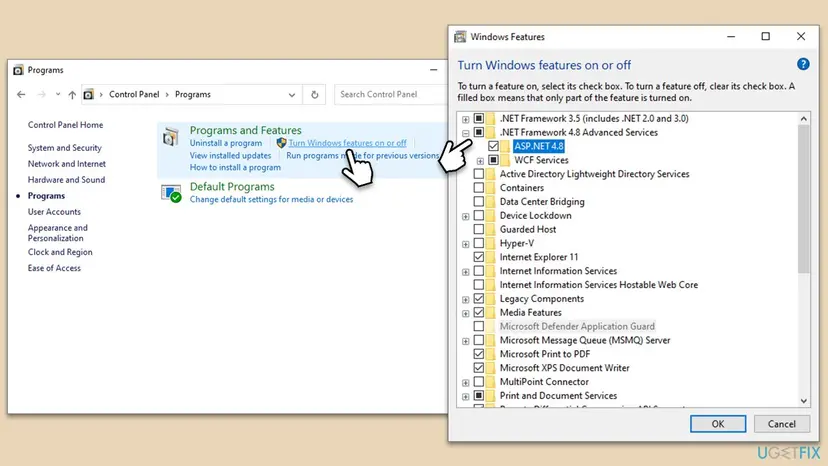The height and width of the screenshot is (466, 828).
Task: Click Programs window title bar icon
Action: [18, 70]
